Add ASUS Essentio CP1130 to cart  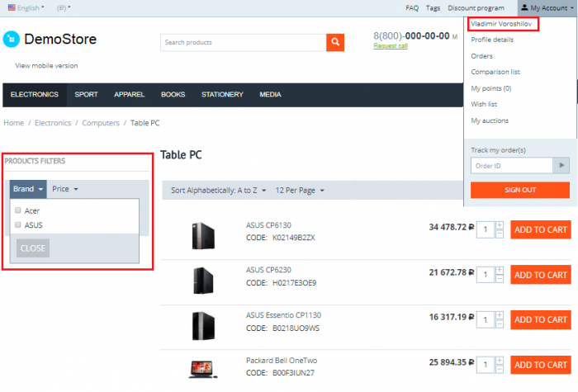(540, 320)
